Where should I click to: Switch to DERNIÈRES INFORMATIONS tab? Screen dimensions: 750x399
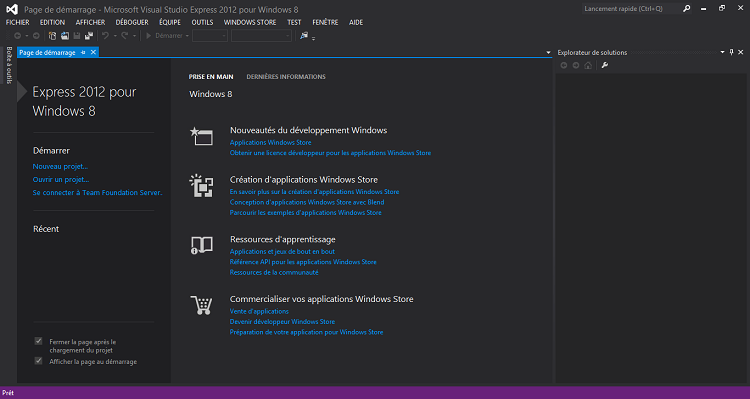(286, 77)
